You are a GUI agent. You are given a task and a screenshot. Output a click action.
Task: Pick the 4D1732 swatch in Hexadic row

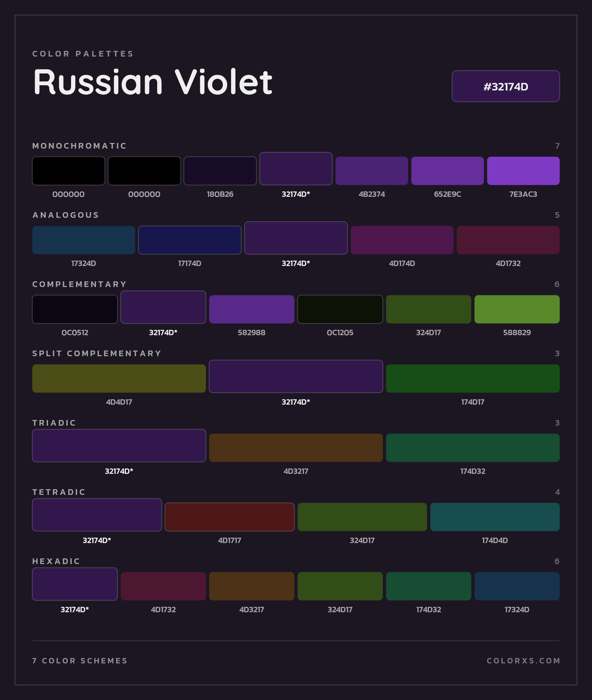coord(163,586)
